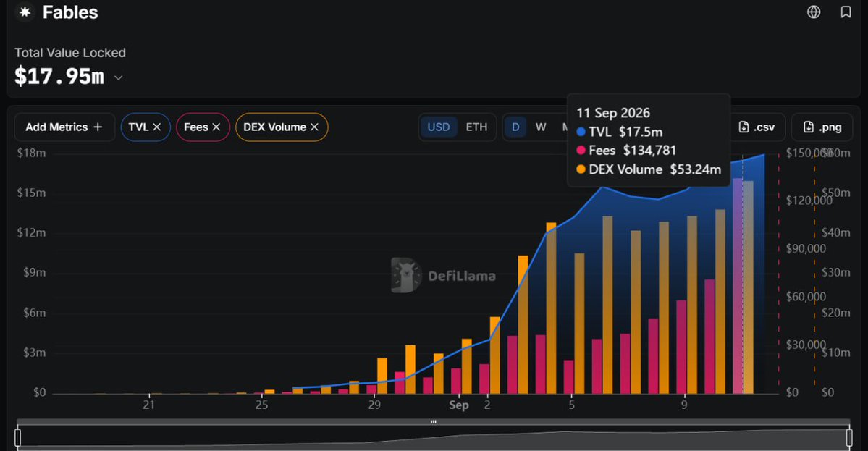Click tooltip Fees $134,781 entry
Image resolution: width=868 pixels, height=451 pixels.
coord(626,151)
